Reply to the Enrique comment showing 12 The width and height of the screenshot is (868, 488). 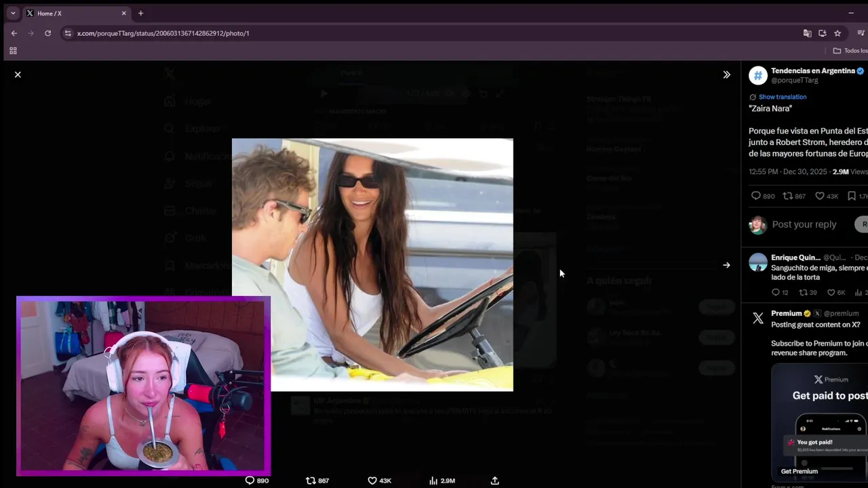pyautogui.click(x=776, y=292)
